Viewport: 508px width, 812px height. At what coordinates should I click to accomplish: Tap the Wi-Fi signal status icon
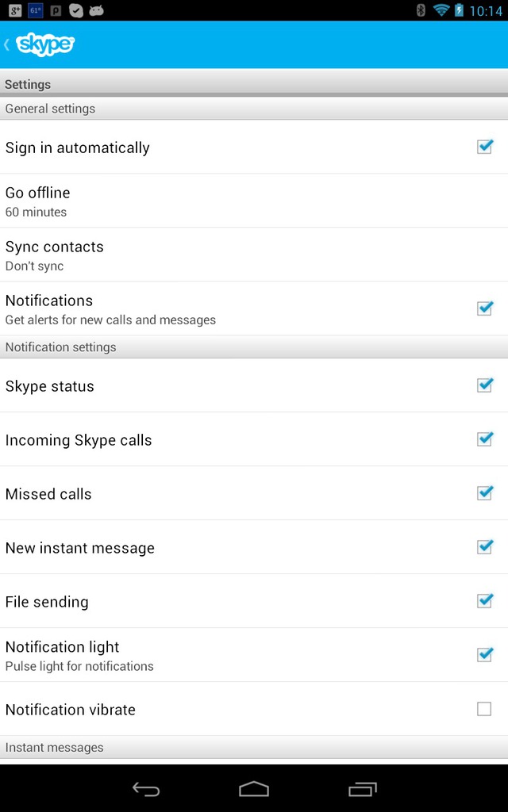click(x=441, y=10)
